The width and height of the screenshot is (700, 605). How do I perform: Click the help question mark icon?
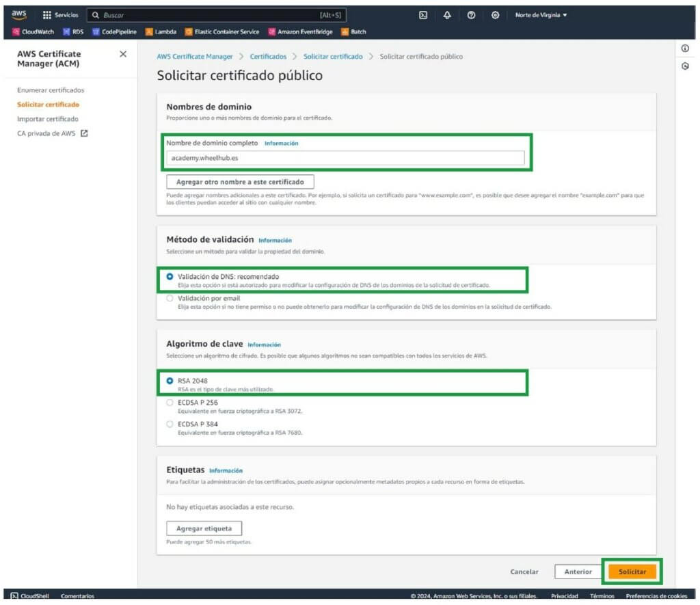471,15
